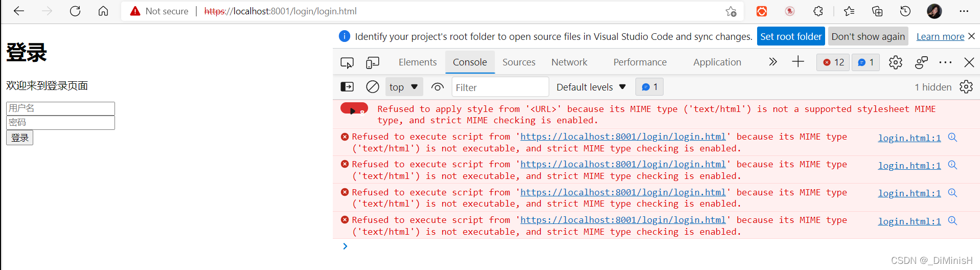
Task: Reload the page with the refresh icon
Action: pyautogui.click(x=75, y=11)
